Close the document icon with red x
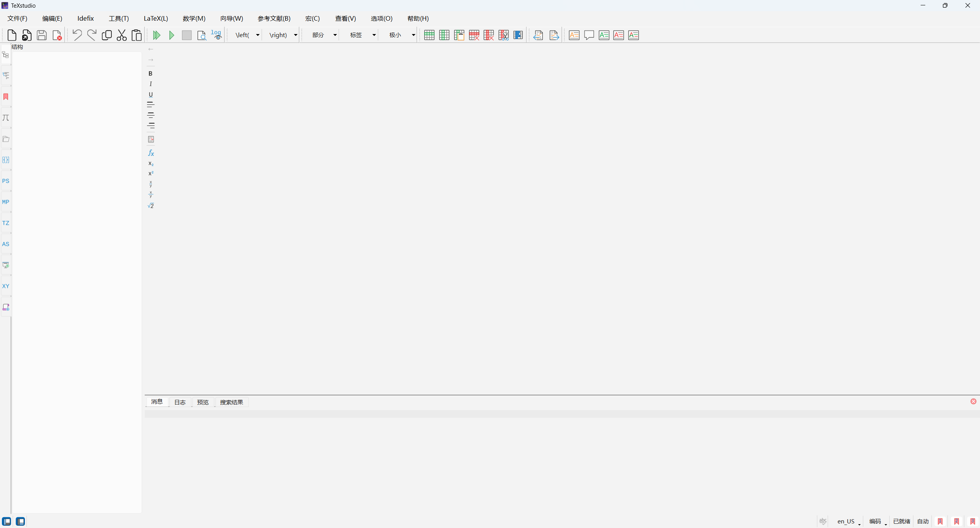This screenshot has width=980, height=528. pyautogui.click(x=57, y=35)
